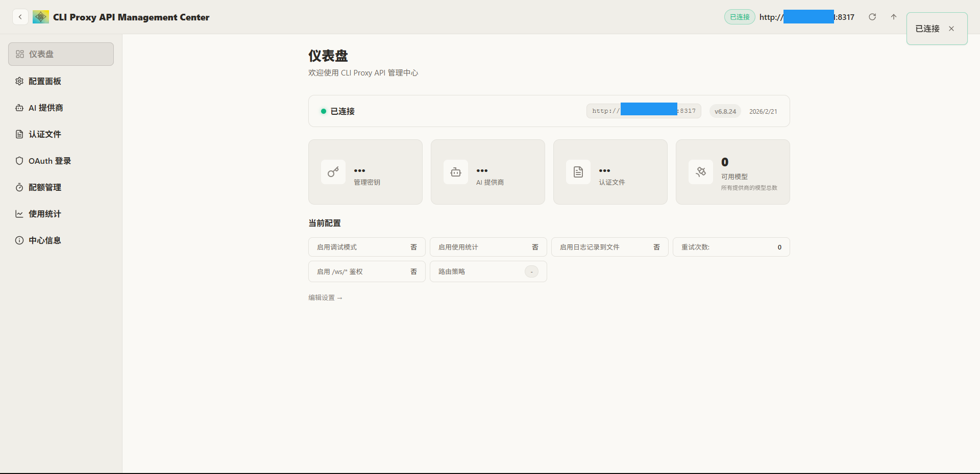Open 认证文件 sidebar page
The width and height of the screenshot is (980, 474).
(45, 134)
